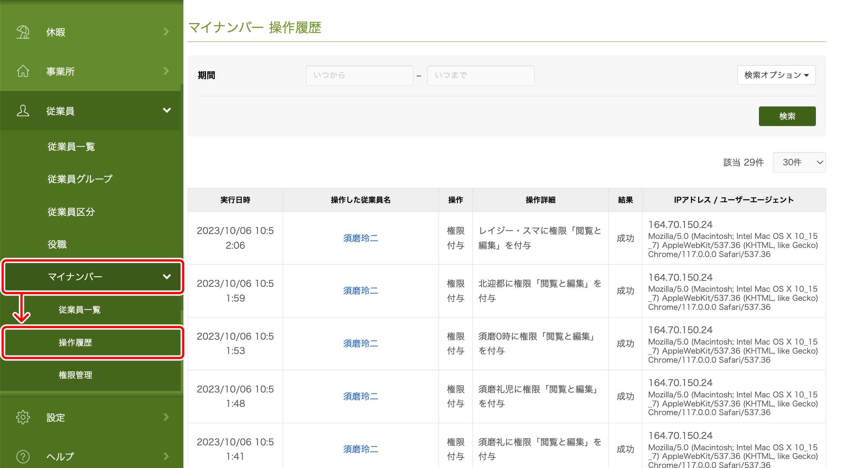
Task: Select 設定 menu label
Action: pyautogui.click(x=56, y=417)
